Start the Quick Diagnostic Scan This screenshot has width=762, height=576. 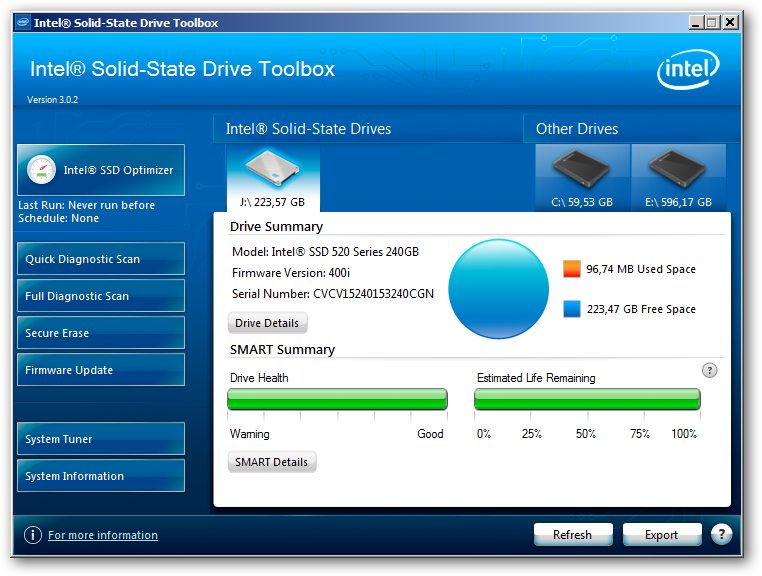(x=101, y=259)
